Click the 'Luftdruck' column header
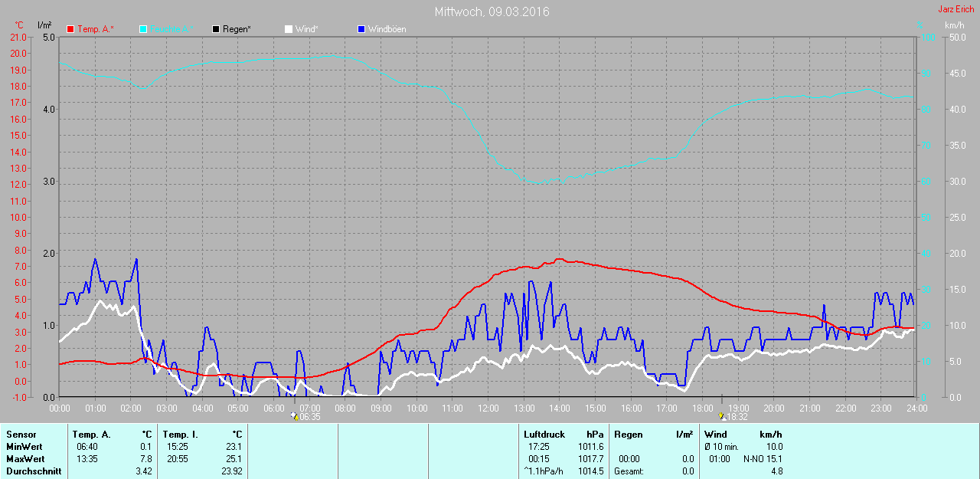Image resolution: width=980 pixels, height=479 pixels. pyautogui.click(x=544, y=435)
